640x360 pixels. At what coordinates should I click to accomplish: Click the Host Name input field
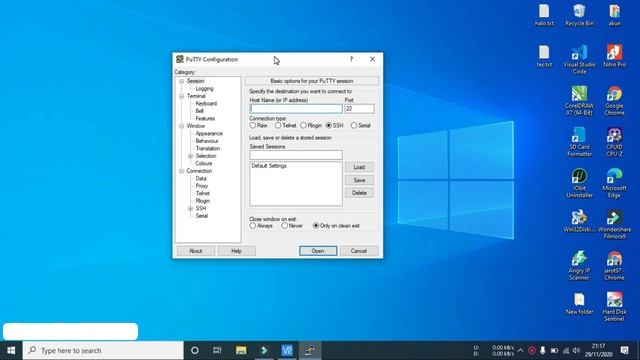[x=296, y=109]
